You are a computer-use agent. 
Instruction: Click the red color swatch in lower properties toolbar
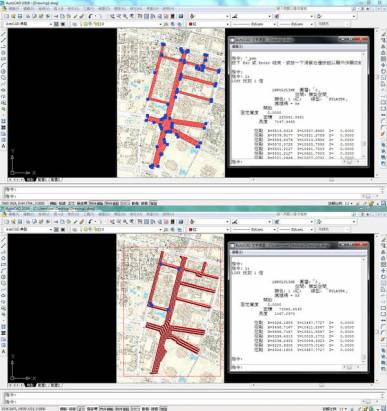tap(191, 229)
